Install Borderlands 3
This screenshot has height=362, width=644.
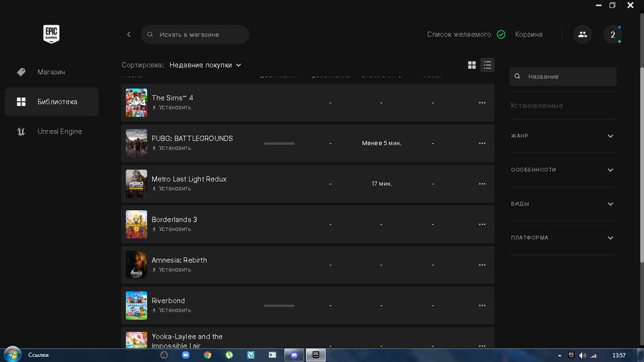(x=172, y=229)
